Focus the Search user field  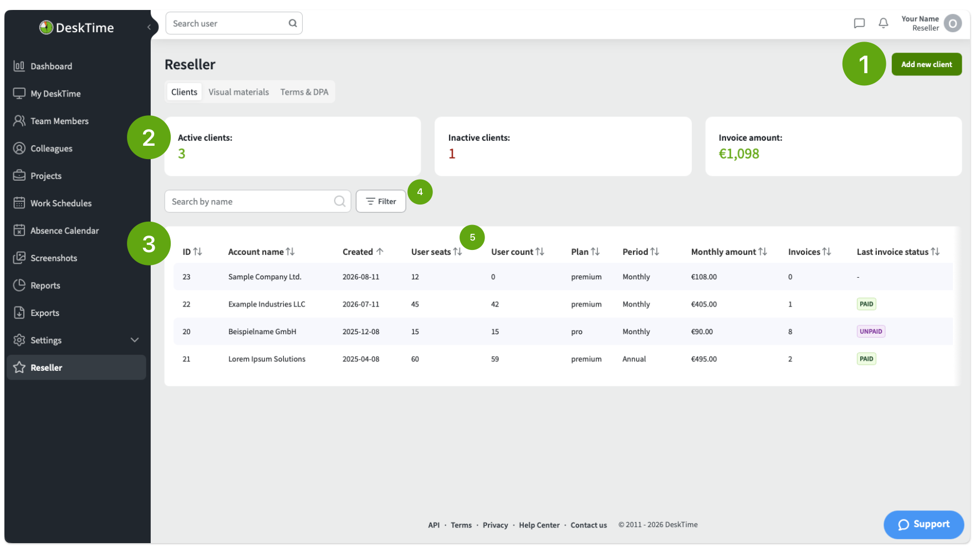tap(234, 23)
